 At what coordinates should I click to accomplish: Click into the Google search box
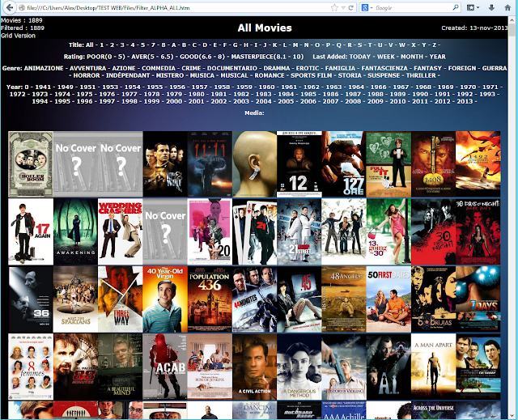coord(413,7)
